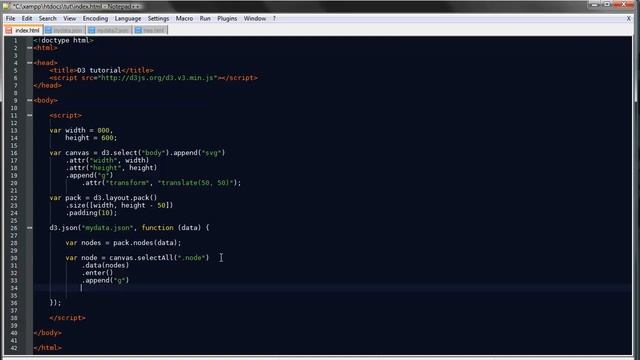
Task: Open the Run menu
Action: 205,18
